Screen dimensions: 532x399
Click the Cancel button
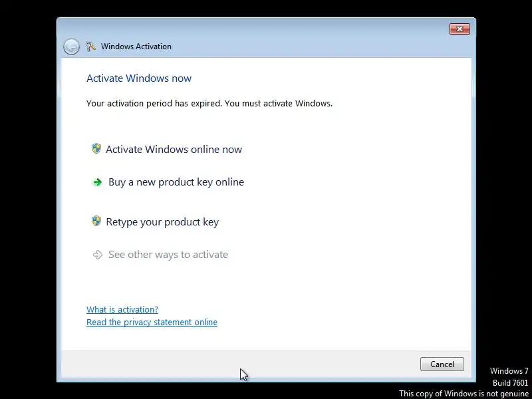442,364
